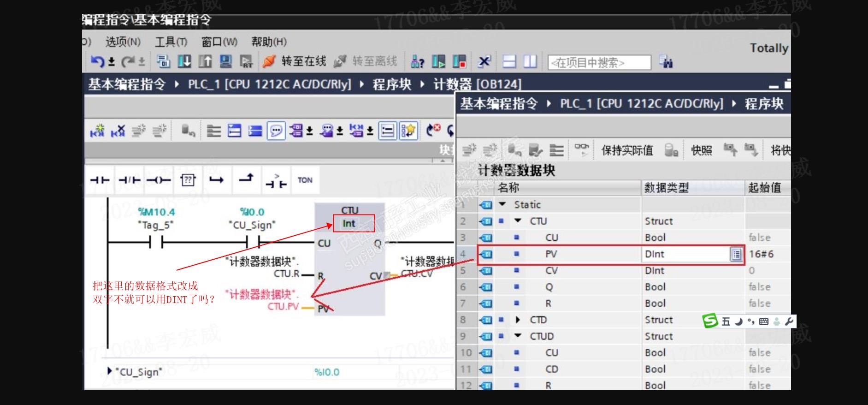
Task: Click the Start simulation icon
Action: (226, 61)
